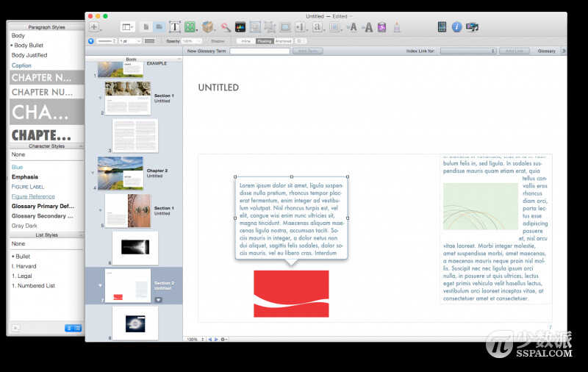Toggle right styles drawer view button
588x372 pixels.
[x=77, y=328]
